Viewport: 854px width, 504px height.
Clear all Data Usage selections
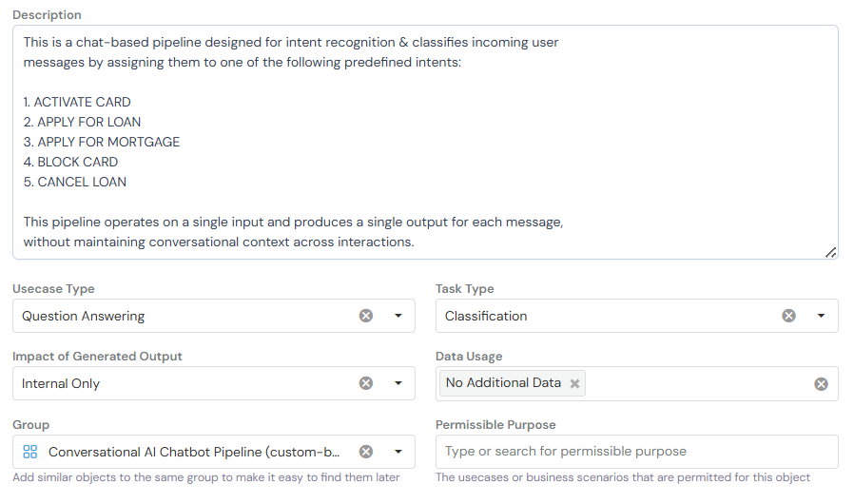pos(821,384)
